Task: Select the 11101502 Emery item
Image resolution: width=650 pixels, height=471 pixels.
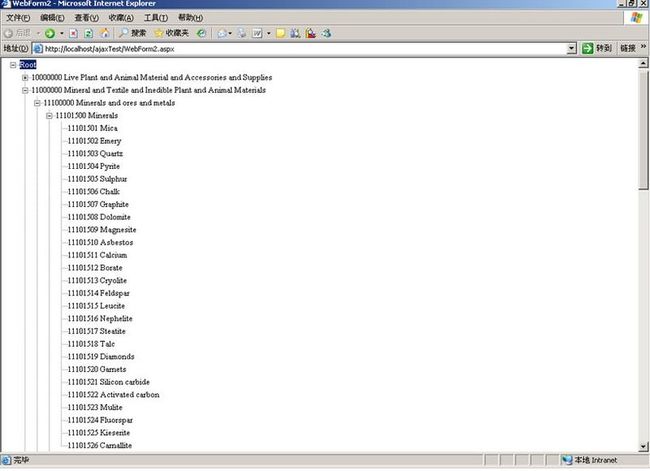Action: point(95,141)
